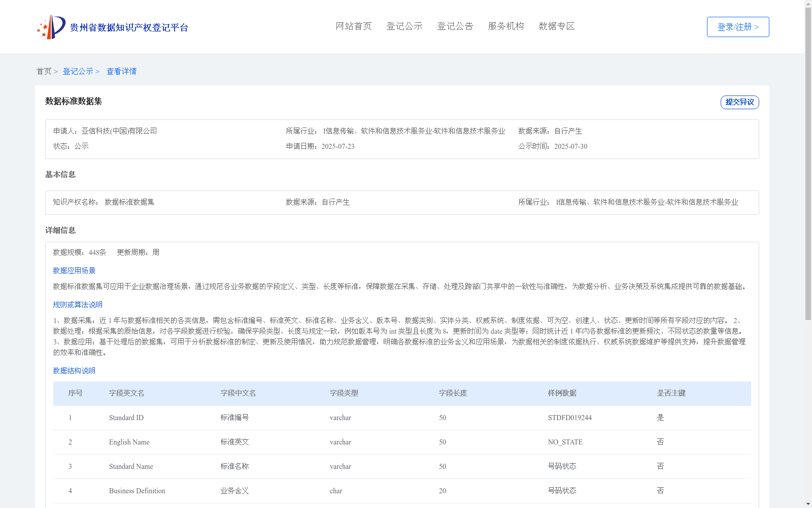Click the scrollbar down arrow
The width and height of the screenshot is (812, 508).
(x=808, y=504)
